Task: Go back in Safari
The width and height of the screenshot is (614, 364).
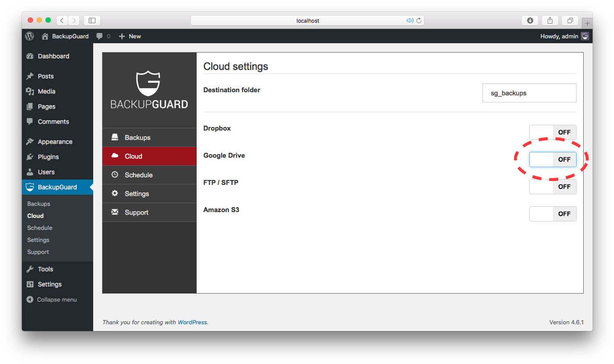Action: pyautogui.click(x=62, y=20)
